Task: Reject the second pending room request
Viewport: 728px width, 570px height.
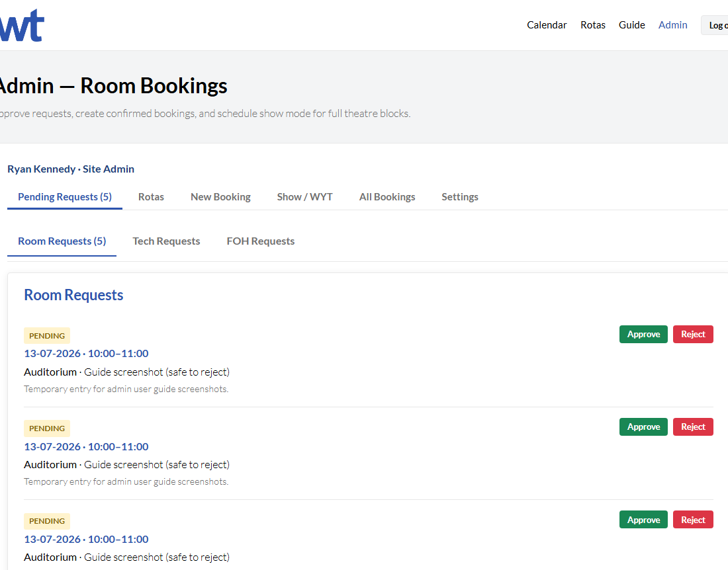Action: (x=693, y=427)
